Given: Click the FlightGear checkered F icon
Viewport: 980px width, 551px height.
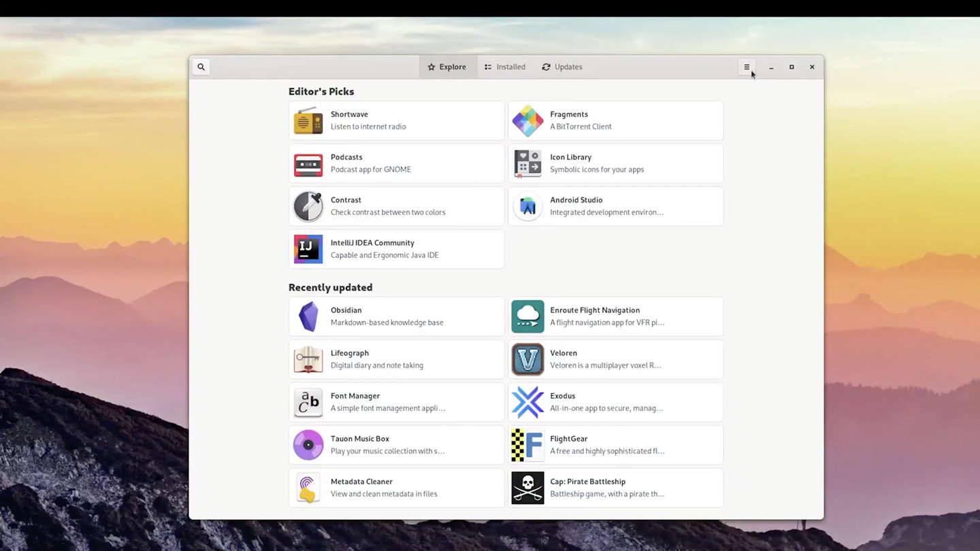Looking at the screenshot, I should 527,445.
